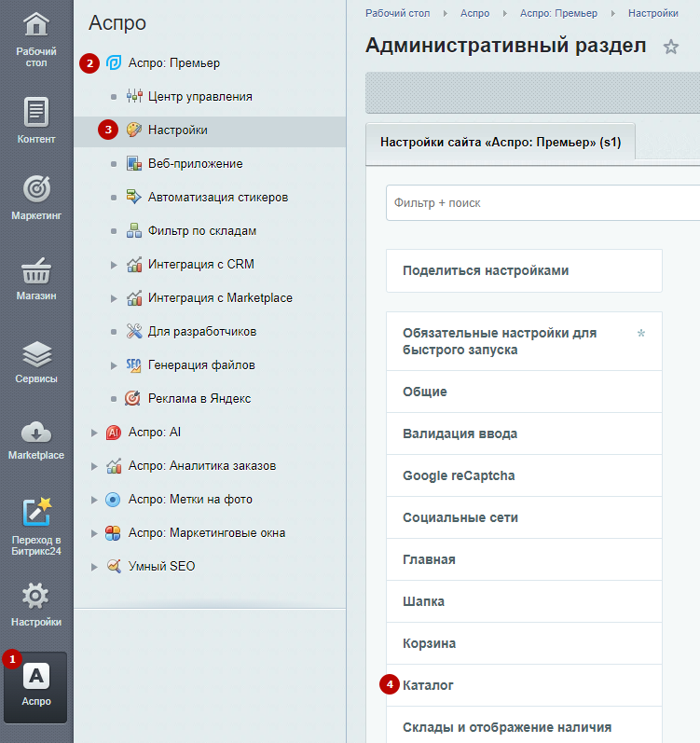Open the Google reCaptcha settings section
This screenshot has width=700, height=743.
459,475
